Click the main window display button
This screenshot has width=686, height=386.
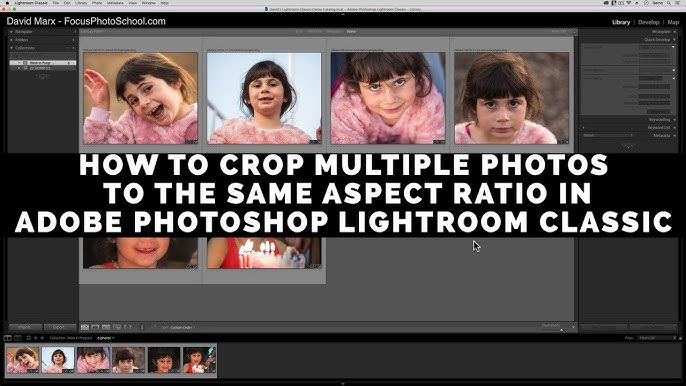point(7,338)
